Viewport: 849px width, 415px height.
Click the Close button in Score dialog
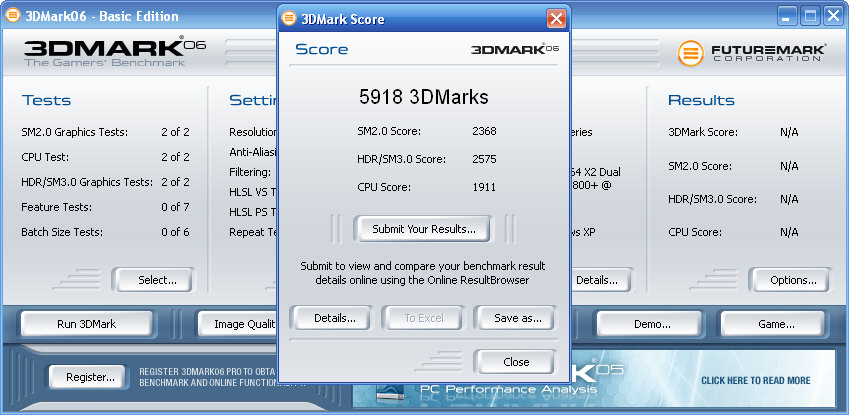(516, 362)
